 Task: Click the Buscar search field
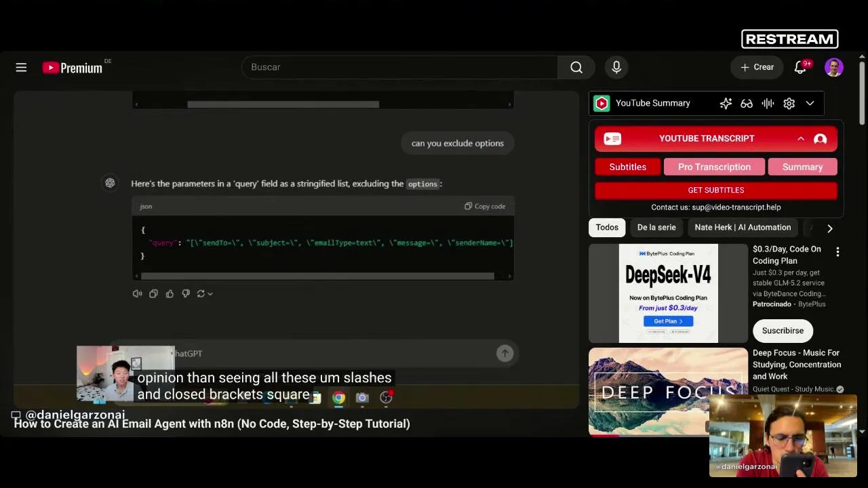(x=399, y=67)
